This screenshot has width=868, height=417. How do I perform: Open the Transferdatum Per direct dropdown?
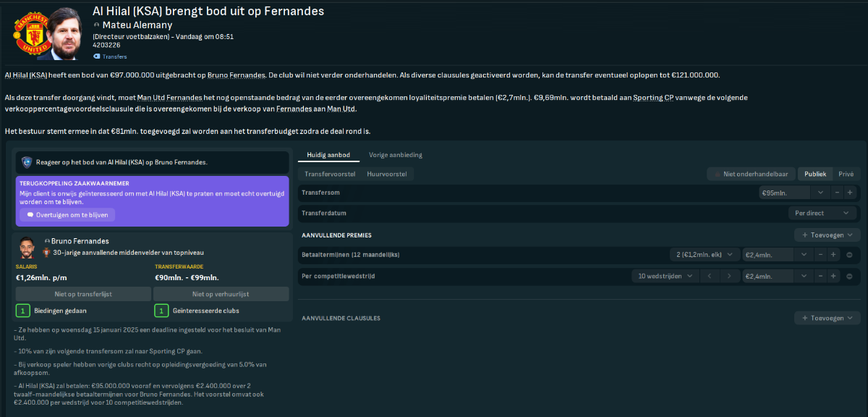(x=822, y=213)
